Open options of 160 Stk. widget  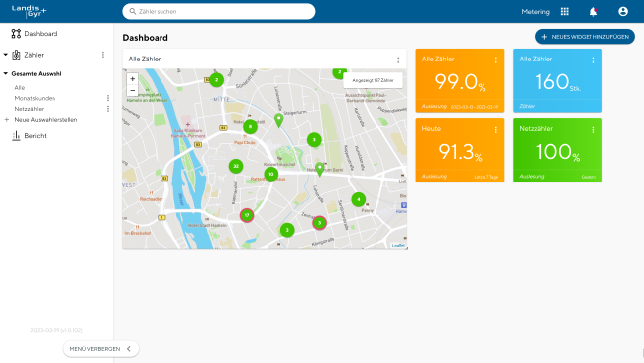coord(593,60)
